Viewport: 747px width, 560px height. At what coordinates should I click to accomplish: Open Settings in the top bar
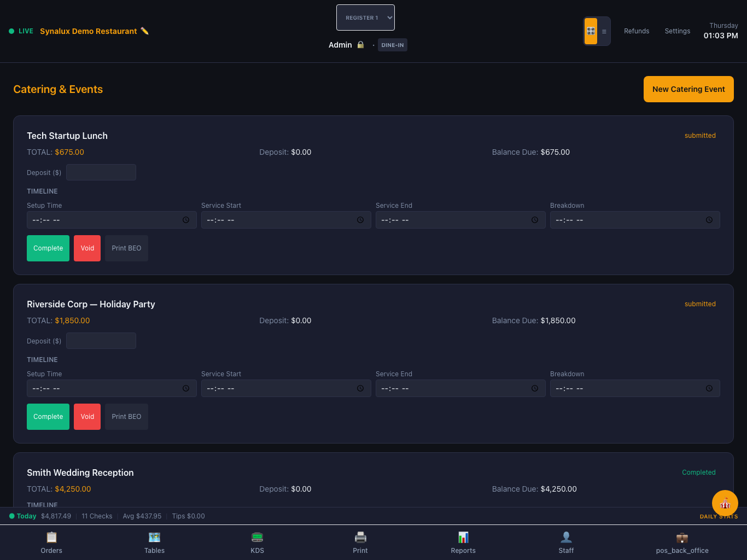pos(678,31)
